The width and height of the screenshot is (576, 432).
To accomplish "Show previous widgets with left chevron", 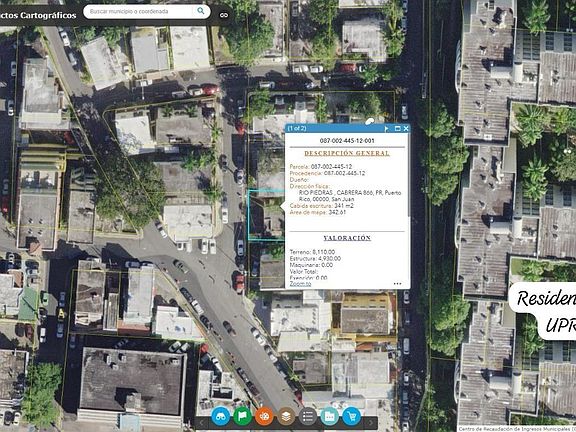I will click(x=201, y=423).
